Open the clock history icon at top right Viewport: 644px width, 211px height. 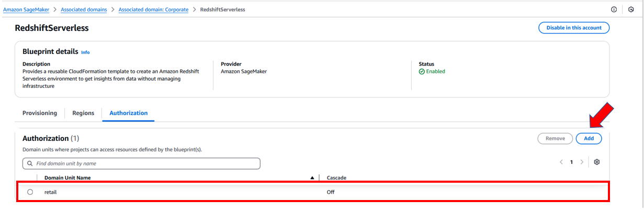click(x=631, y=9)
